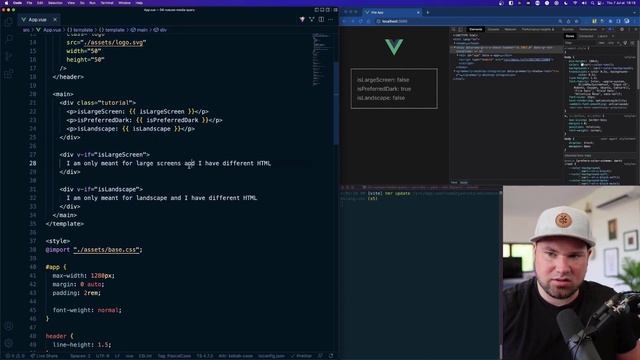Click the 'App.vue' breadcrumb segment
The image size is (640, 360).
click(x=51, y=30)
